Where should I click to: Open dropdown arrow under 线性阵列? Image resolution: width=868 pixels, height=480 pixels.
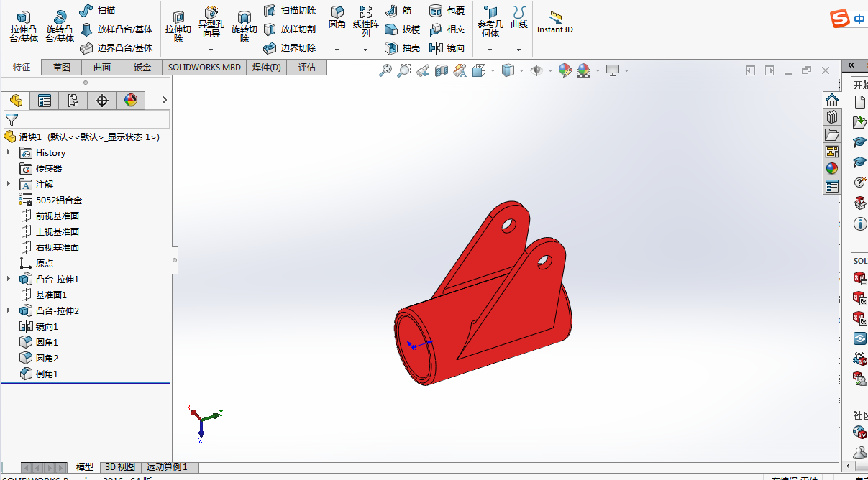coord(365,50)
